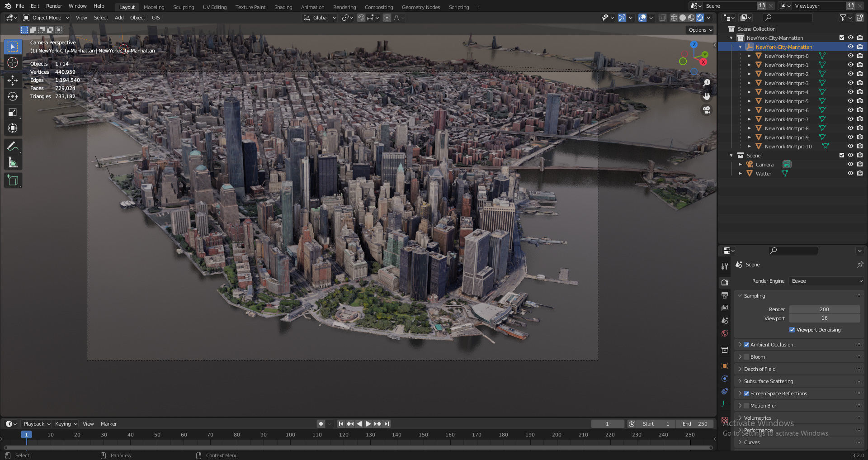868x460 pixels.
Task: Toggle proportional editing in header
Action: tap(387, 18)
